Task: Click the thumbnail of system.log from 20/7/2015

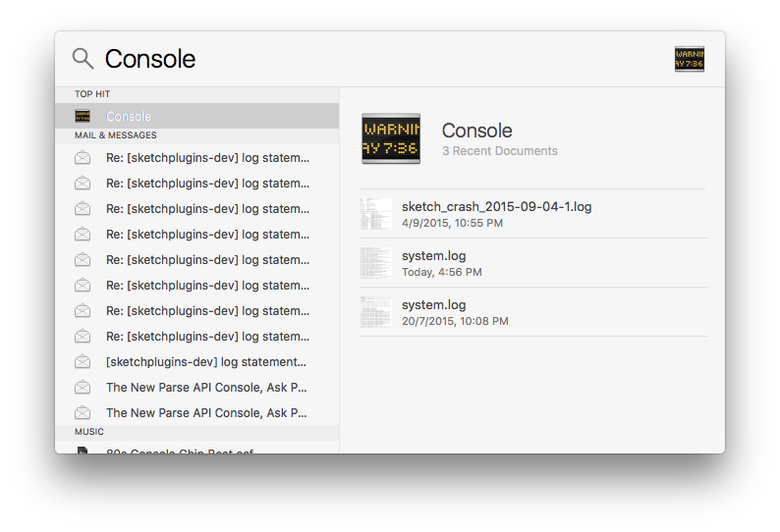Action: click(376, 312)
